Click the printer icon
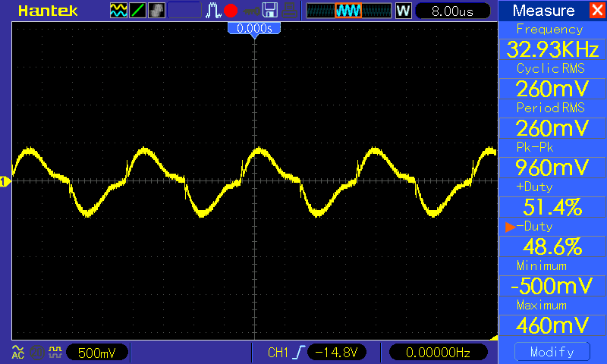 (289, 11)
